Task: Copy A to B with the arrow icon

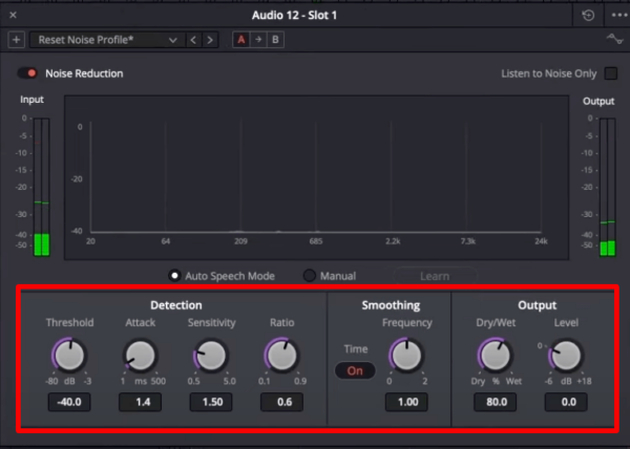Action: [257, 40]
